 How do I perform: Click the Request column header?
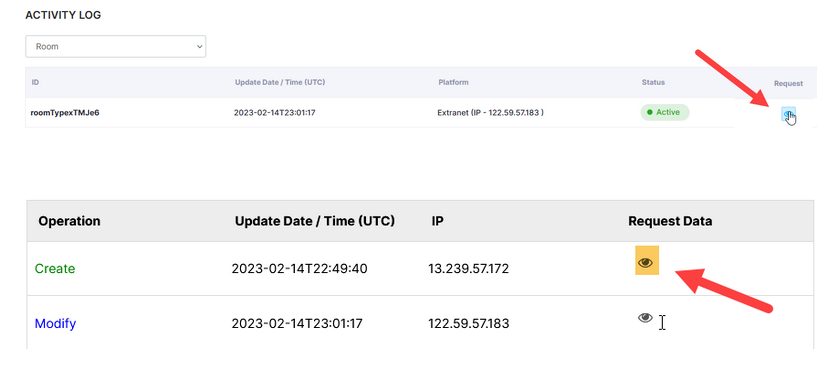click(x=788, y=83)
